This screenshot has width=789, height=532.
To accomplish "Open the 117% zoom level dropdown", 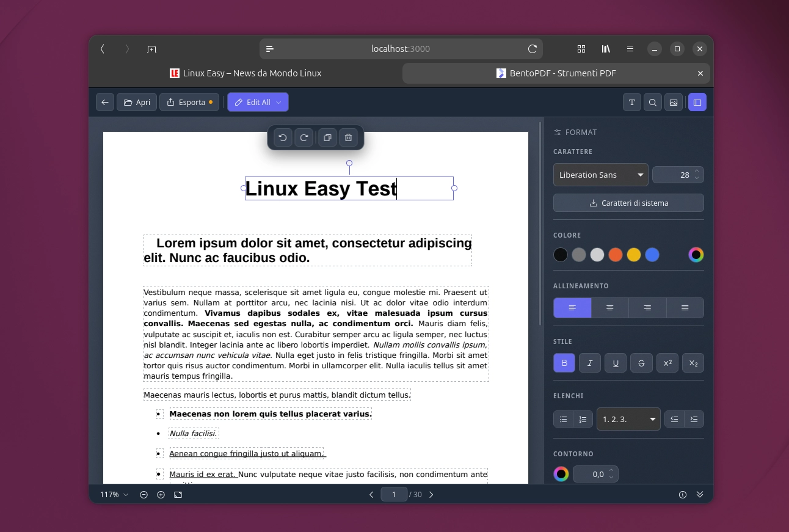I will click(114, 494).
